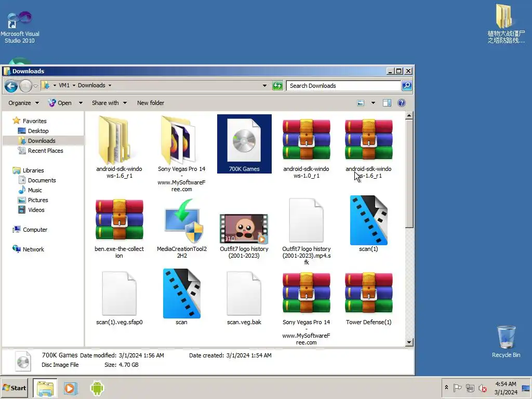Viewport: 532px width, 399px height.
Task: Select MediaCreationTool22H2 installer
Action: (181, 228)
